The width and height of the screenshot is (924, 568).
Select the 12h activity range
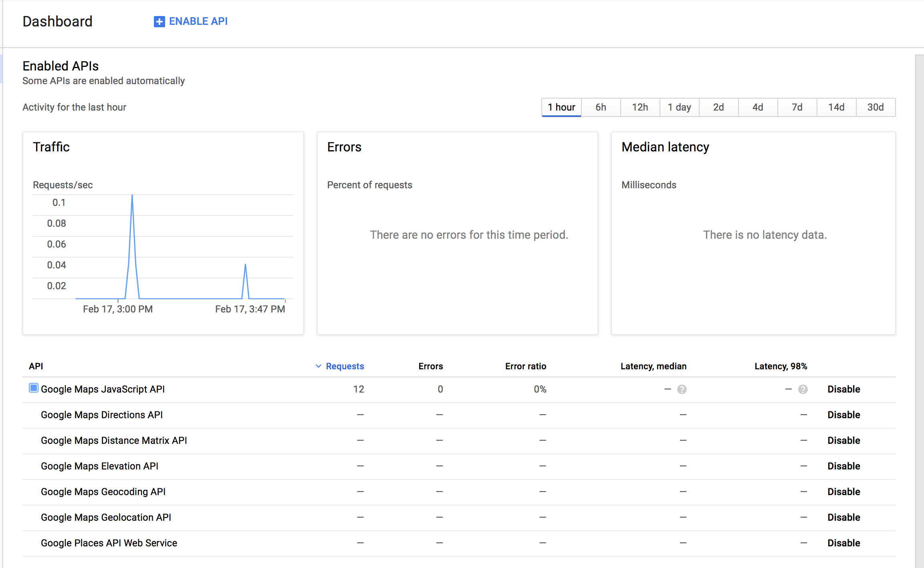click(x=640, y=107)
